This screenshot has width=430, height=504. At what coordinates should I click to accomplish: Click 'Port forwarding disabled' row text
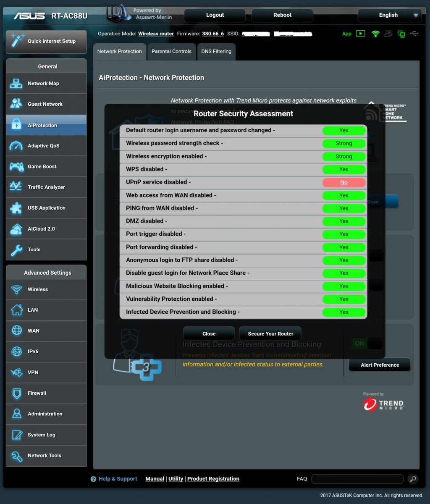tap(161, 247)
